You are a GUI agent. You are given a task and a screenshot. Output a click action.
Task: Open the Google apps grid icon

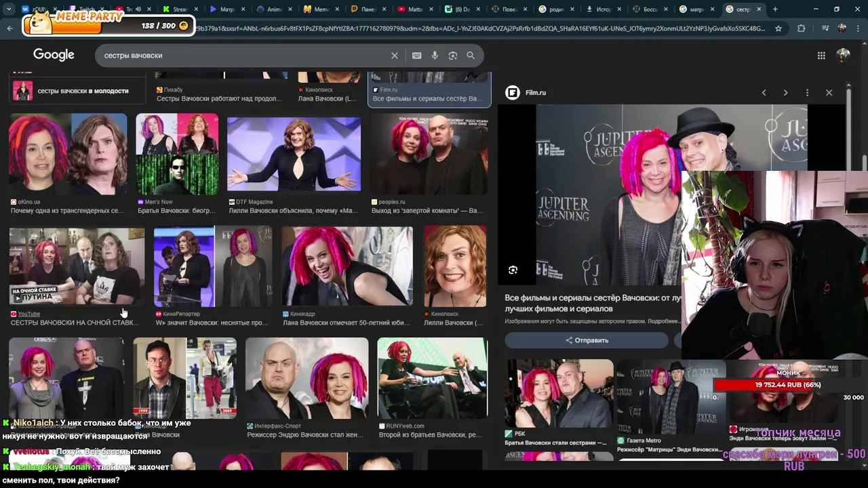tap(821, 56)
